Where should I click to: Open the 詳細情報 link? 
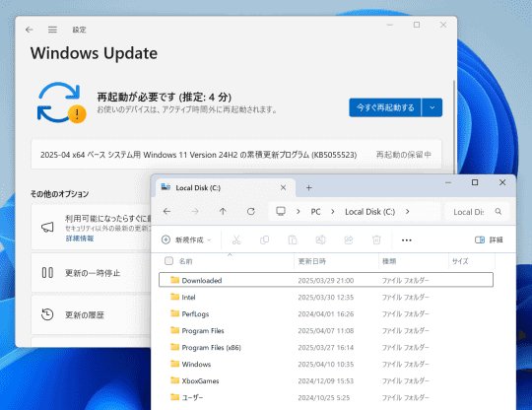(x=80, y=239)
